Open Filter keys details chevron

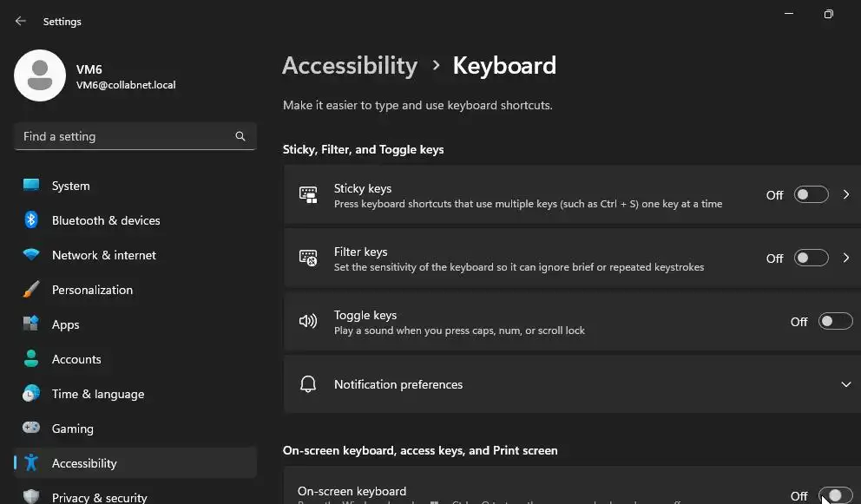tap(846, 259)
